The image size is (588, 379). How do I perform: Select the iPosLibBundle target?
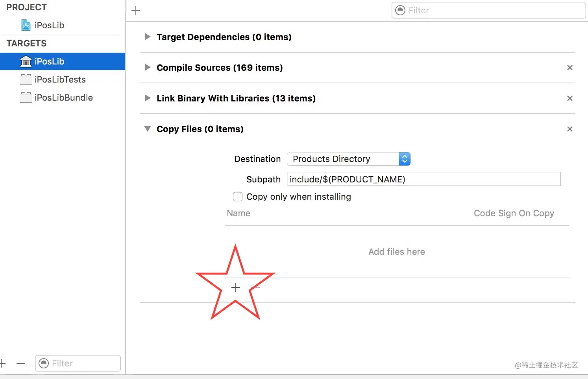coord(63,98)
